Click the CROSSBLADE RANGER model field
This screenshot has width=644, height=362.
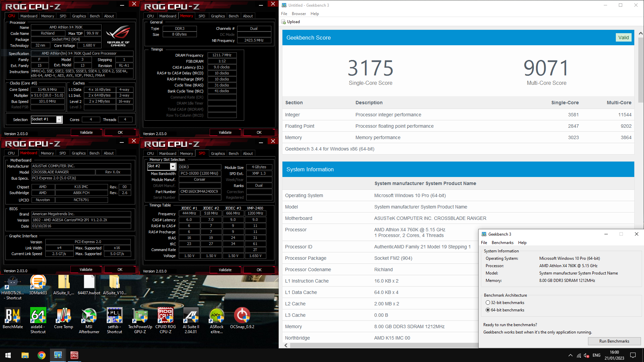[x=63, y=172]
